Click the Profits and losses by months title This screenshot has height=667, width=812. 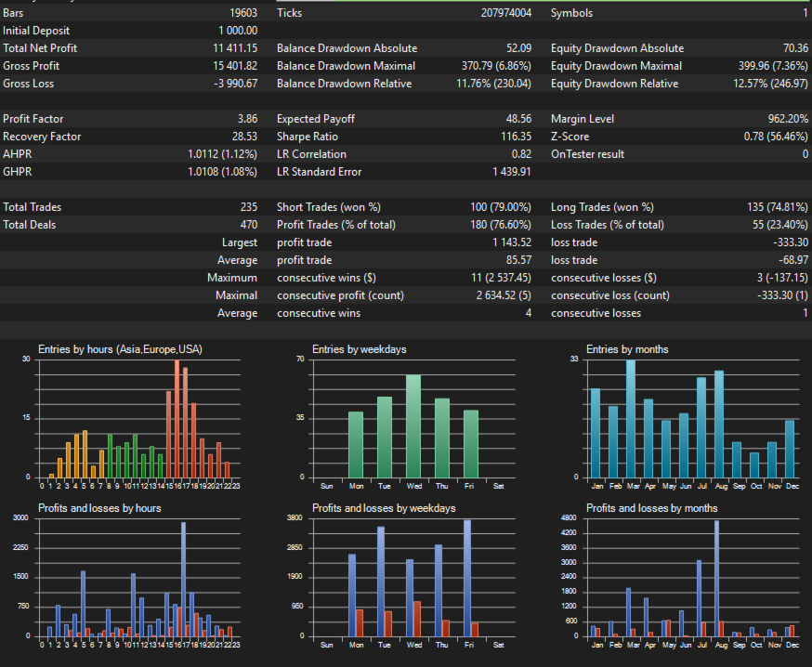click(x=651, y=508)
